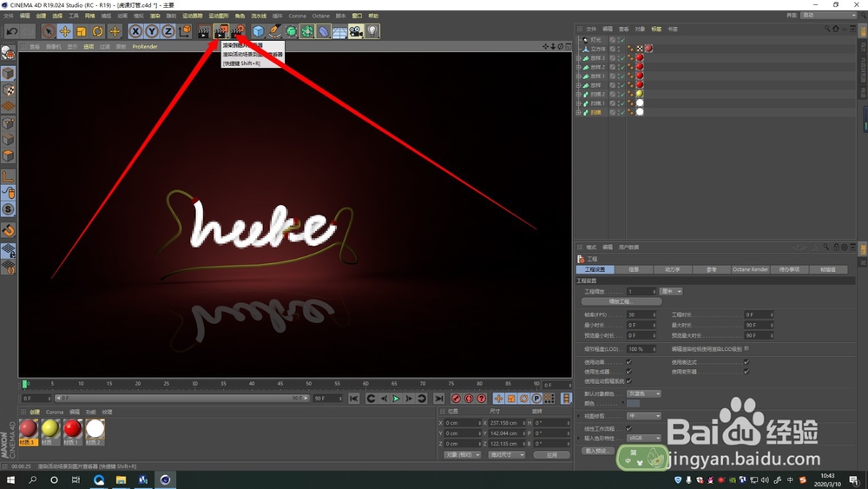868x489 pixels.
Task: Expand the 扫描.1 object tree node
Action: pos(579,103)
